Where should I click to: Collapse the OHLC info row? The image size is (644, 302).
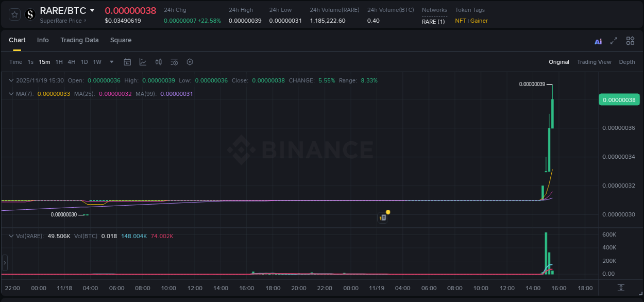click(x=11, y=80)
